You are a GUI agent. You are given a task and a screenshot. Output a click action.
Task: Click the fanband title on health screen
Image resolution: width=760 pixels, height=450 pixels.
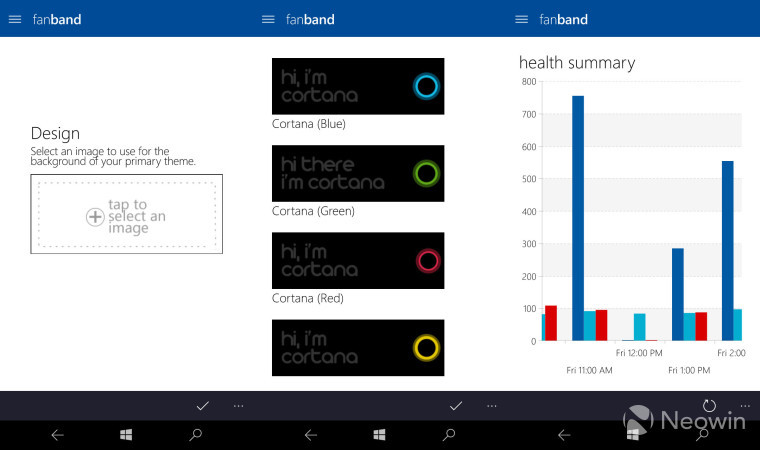pos(563,19)
